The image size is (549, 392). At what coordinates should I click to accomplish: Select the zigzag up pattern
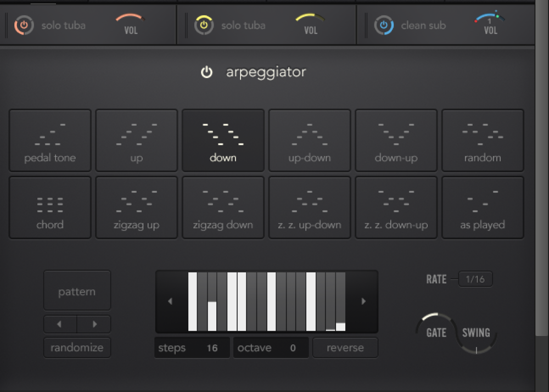pyautogui.click(x=137, y=208)
